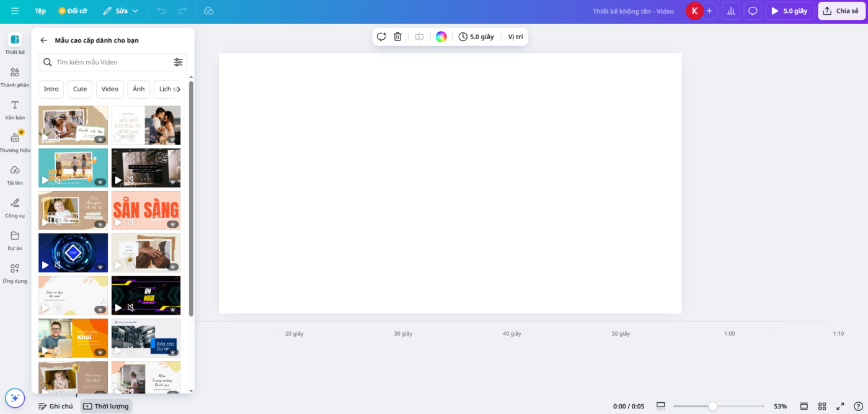
Task: Select the Intro category chip
Action: click(51, 89)
